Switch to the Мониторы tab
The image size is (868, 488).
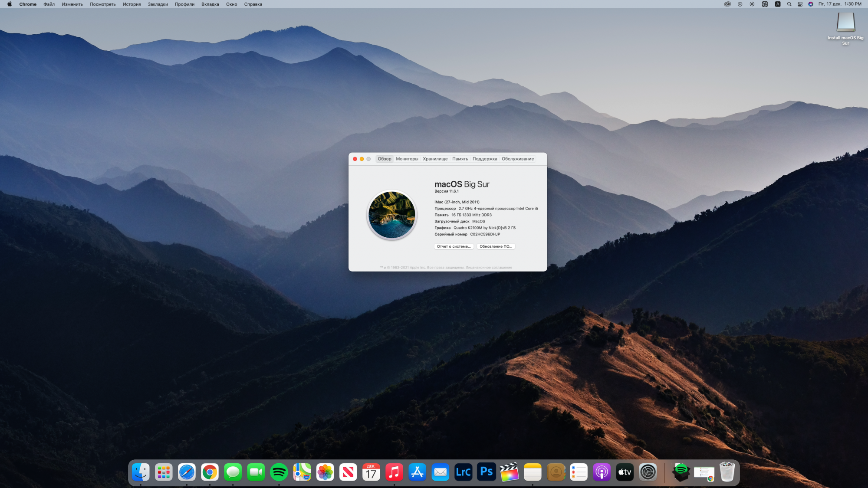[407, 159]
